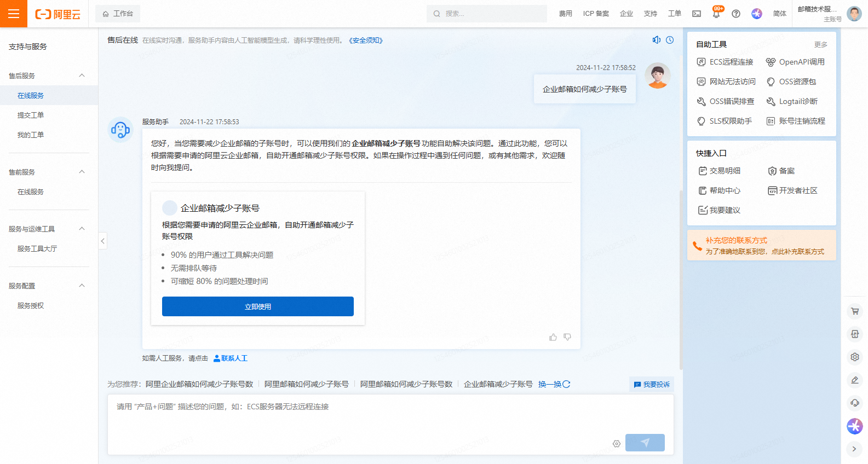This screenshot has height=464, width=868.
Task: Open 交易明细 quick entry
Action: pyautogui.click(x=720, y=171)
